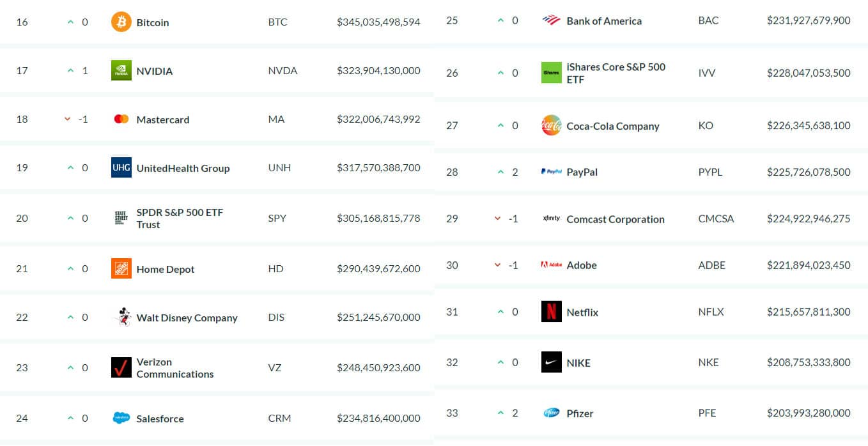
Task: Click the red down arrow in the Adobe row
Action: pyautogui.click(x=498, y=265)
